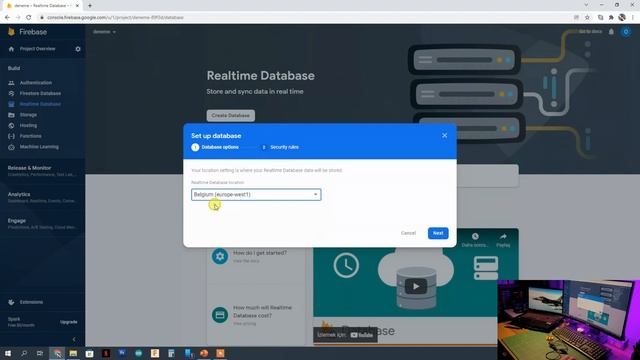Image resolution: width=640 pixels, height=360 pixels.
Task: Open the project selector dropdown
Action: (x=104, y=32)
